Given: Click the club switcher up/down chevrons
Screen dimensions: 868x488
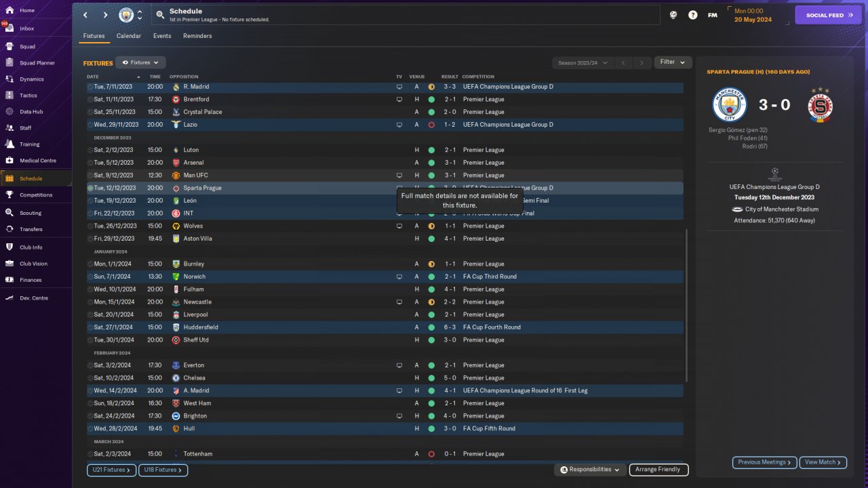Looking at the screenshot, I should click(x=140, y=15).
